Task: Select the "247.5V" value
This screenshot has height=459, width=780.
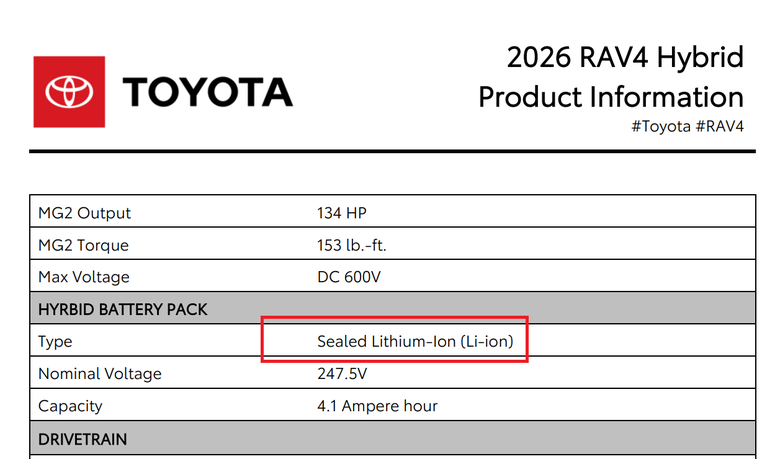Action: click(x=342, y=374)
